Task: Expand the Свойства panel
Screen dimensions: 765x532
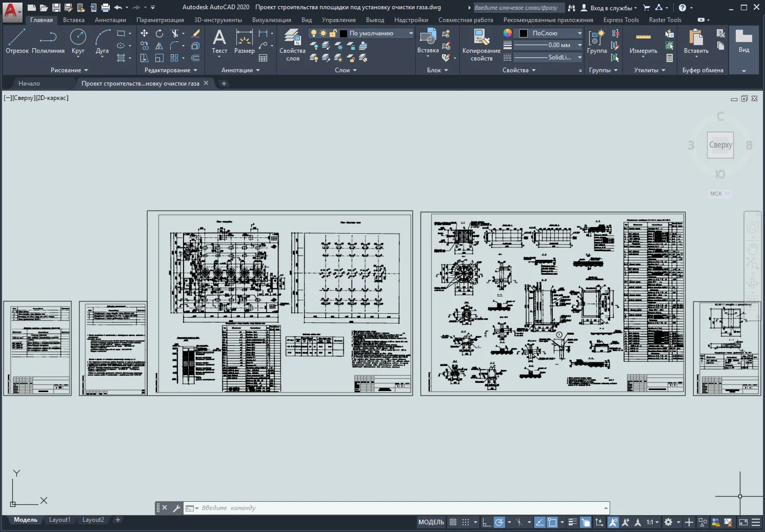Action: [x=519, y=70]
